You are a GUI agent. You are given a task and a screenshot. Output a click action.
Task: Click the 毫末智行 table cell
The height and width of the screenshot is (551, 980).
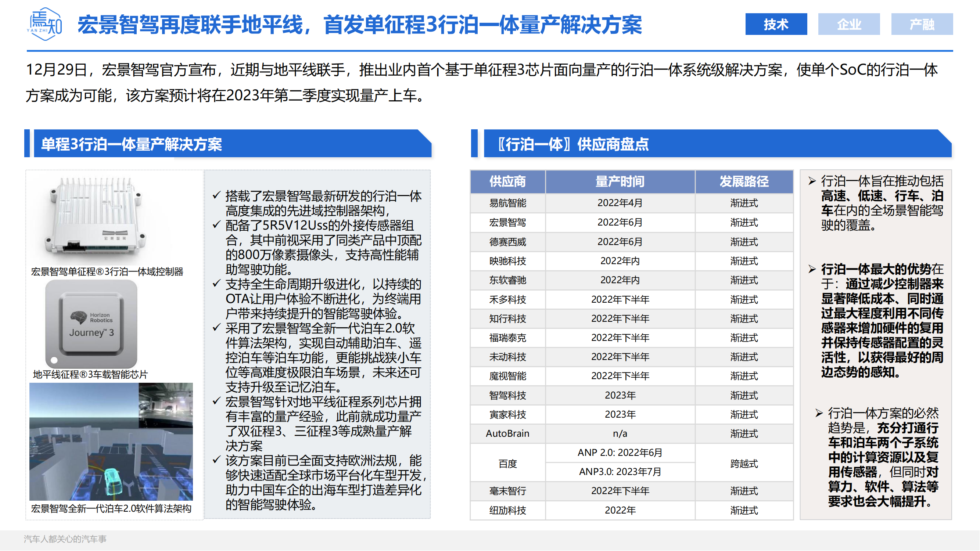[508, 491]
